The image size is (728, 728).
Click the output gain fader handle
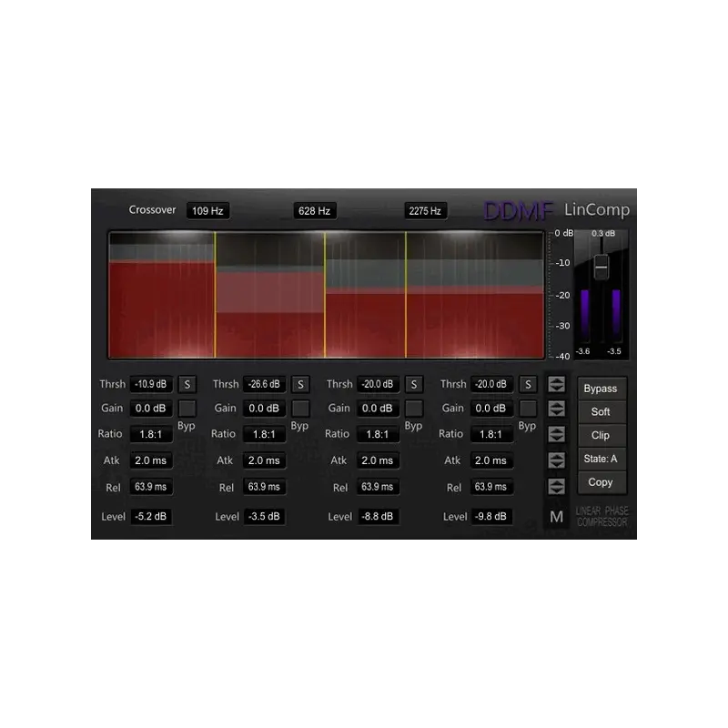pyautogui.click(x=602, y=267)
